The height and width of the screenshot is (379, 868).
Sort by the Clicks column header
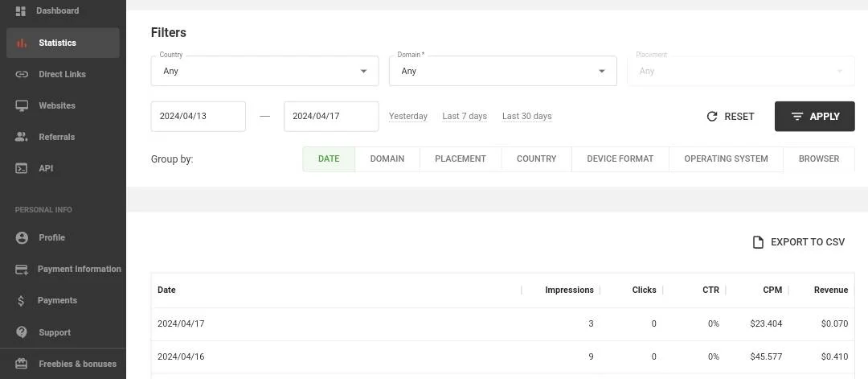click(x=644, y=290)
